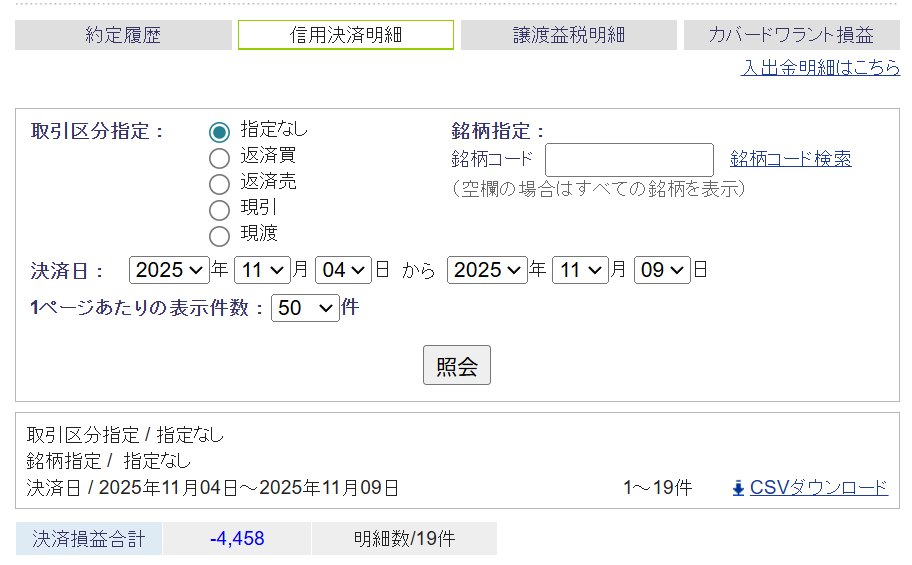Change the items per page dropdown

305,308
